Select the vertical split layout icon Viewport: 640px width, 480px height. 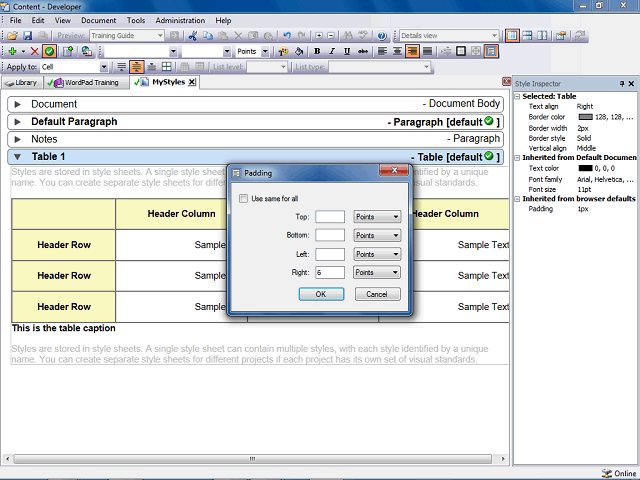(542, 36)
